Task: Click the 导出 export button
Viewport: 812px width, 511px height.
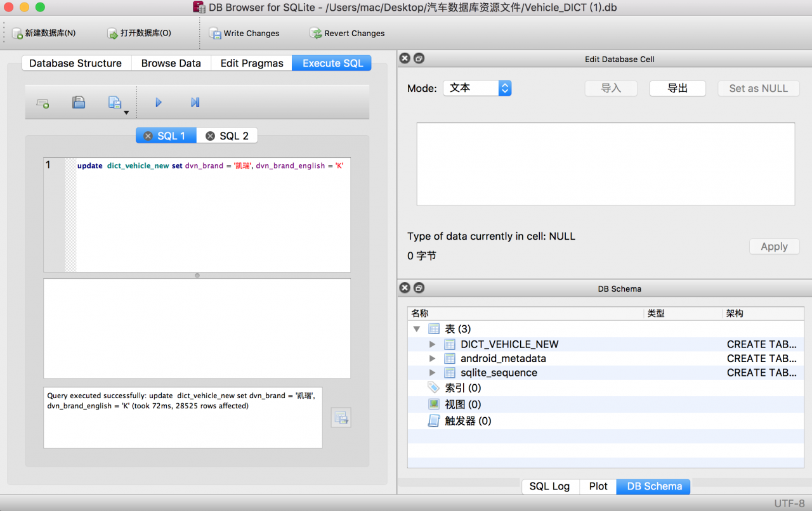Action: [x=678, y=88]
